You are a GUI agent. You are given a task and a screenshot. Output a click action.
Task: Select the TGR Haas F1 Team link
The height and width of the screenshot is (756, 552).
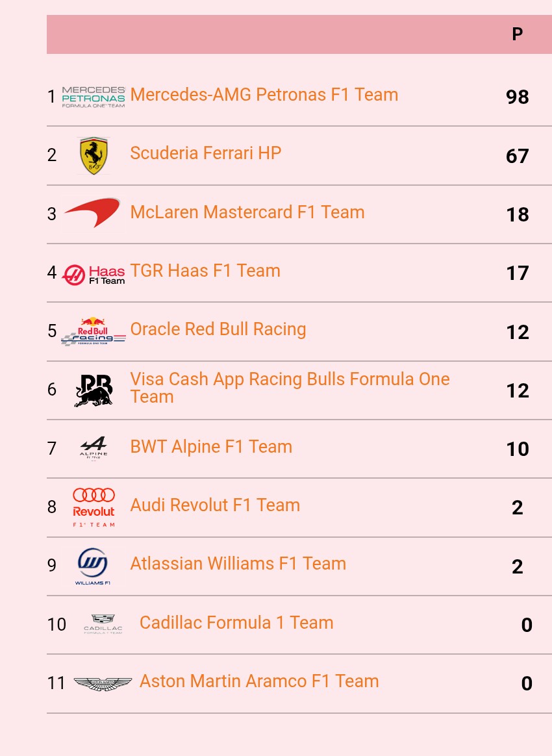point(205,271)
